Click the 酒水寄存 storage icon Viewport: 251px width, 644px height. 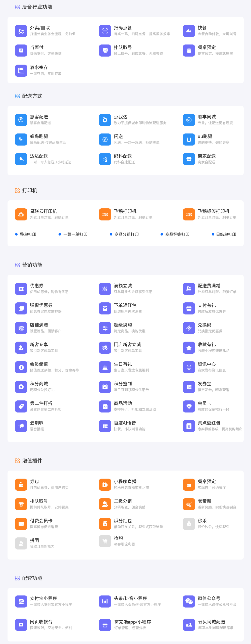pyautogui.click(x=21, y=71)
